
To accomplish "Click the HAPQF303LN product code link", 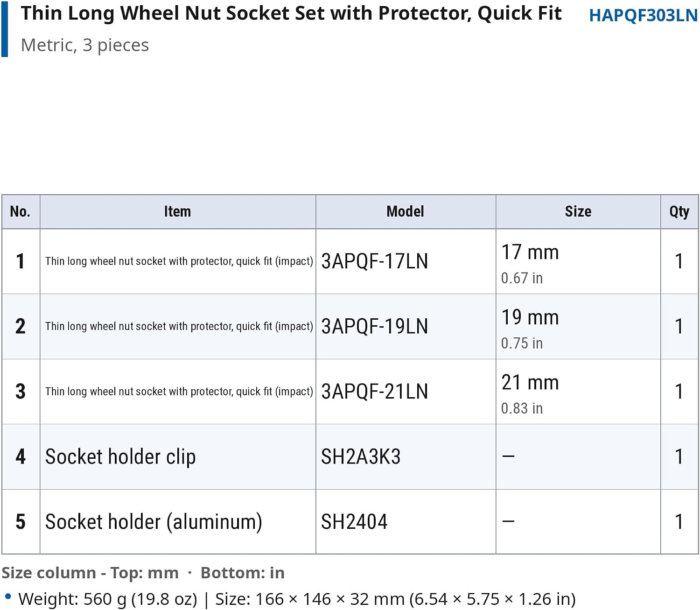I will tap(643, 15).
